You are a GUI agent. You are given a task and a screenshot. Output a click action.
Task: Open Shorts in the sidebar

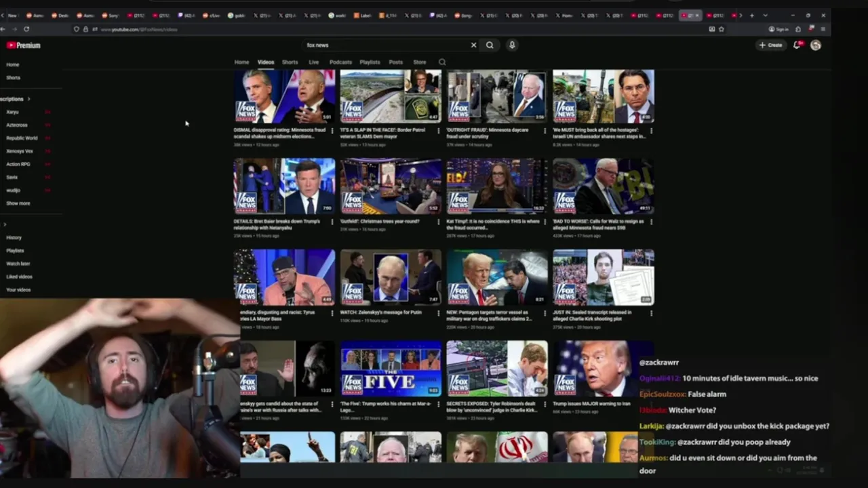tap(14, 78)
